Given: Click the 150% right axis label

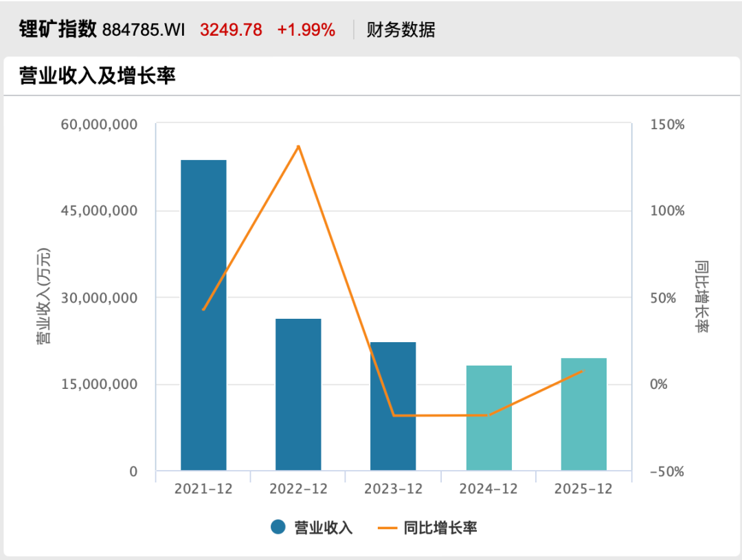Looking at the screenshot, I should (x=668, y=124).
